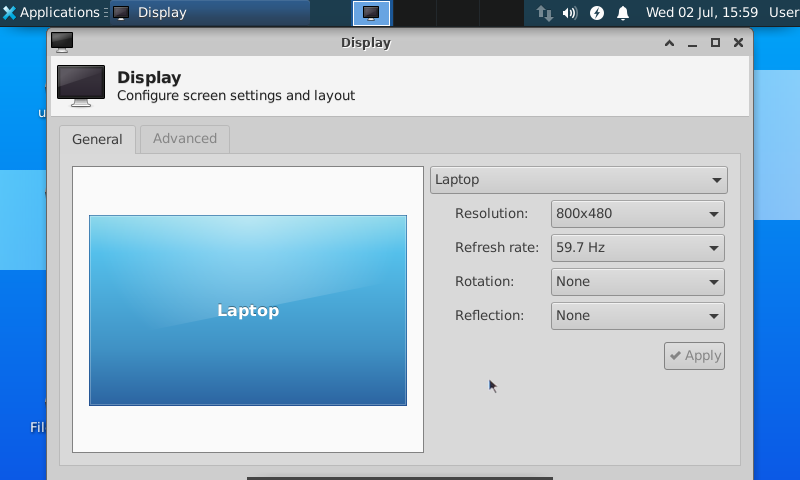Roll up the Display window with the arrow

[668, 43]
